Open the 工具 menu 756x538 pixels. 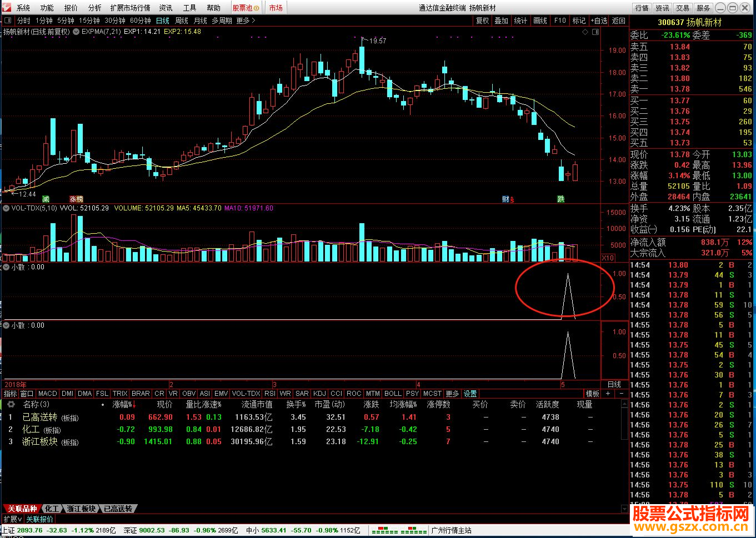point(190,8)
